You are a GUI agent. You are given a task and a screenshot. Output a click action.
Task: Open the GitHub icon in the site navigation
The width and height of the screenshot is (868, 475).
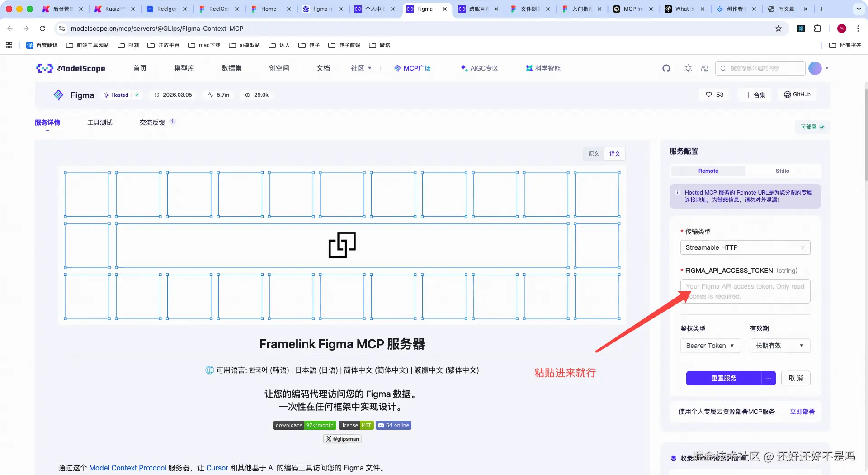(666, 68)
